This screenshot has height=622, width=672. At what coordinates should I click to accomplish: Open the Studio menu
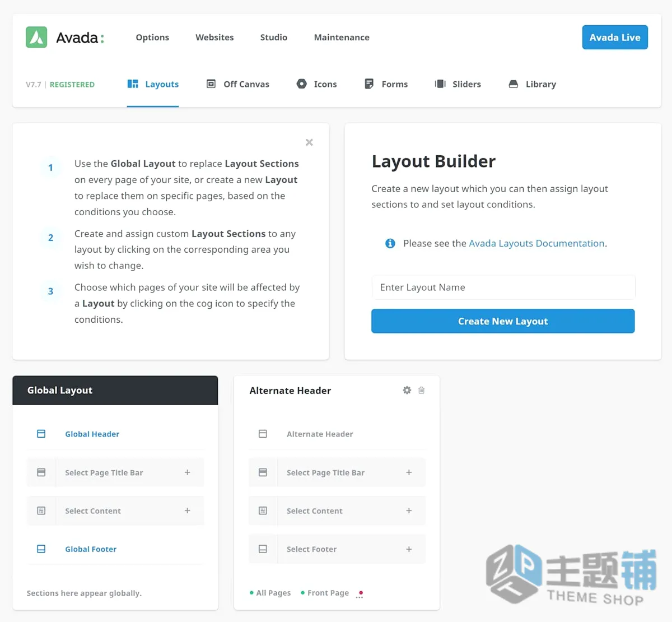pyautogui.click(x=274, y=38)
